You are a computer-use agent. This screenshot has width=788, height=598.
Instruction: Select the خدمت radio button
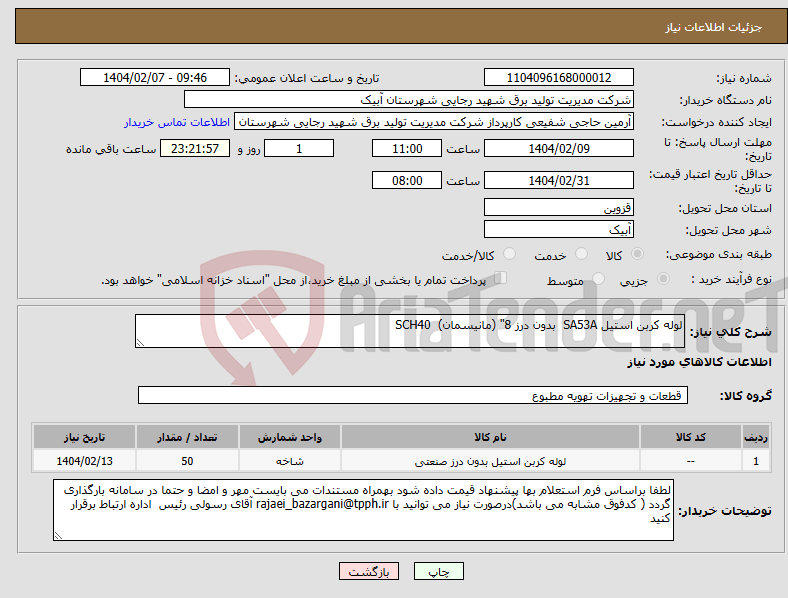581,254
